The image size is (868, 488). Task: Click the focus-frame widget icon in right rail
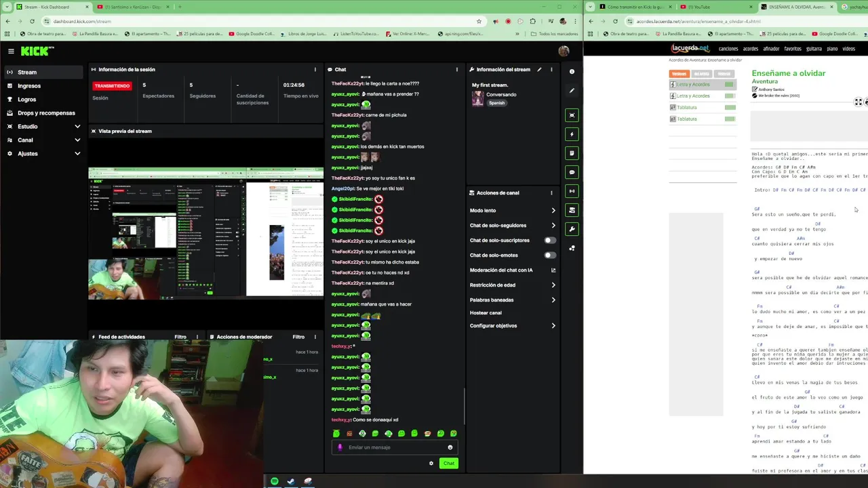[x=572, y=115]
